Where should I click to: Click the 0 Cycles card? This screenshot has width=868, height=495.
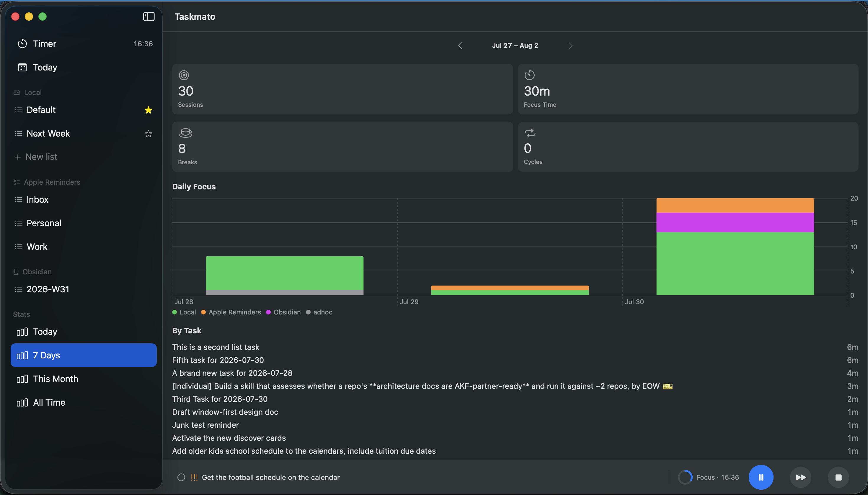pos(688,147)
